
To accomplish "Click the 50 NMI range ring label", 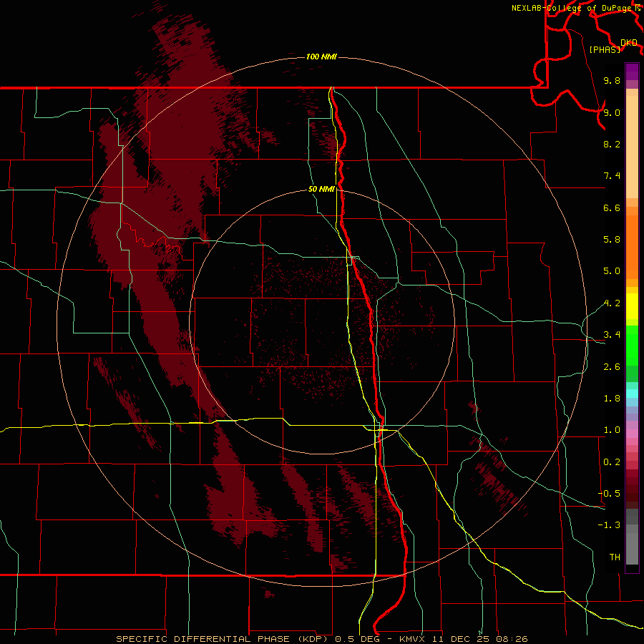I will click(x=321, y=189).
